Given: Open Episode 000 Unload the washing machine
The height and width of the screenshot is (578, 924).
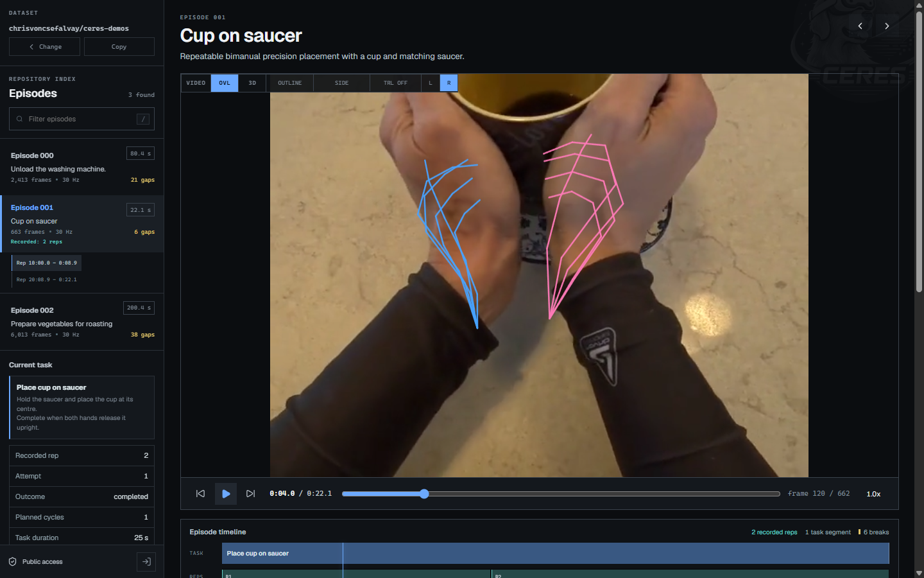Looking at the screenshot, I should pyautogui.click(x=82, y=167).
